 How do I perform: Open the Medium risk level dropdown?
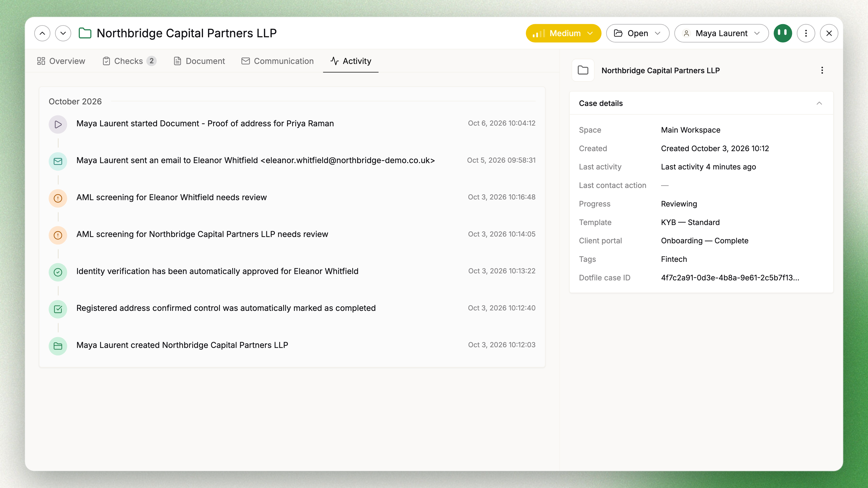pos(563,33)
